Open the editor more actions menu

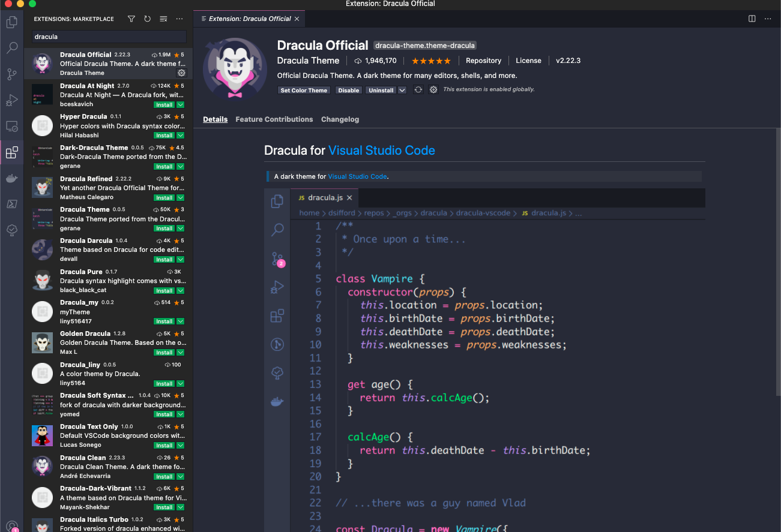[x=768, y=19]
